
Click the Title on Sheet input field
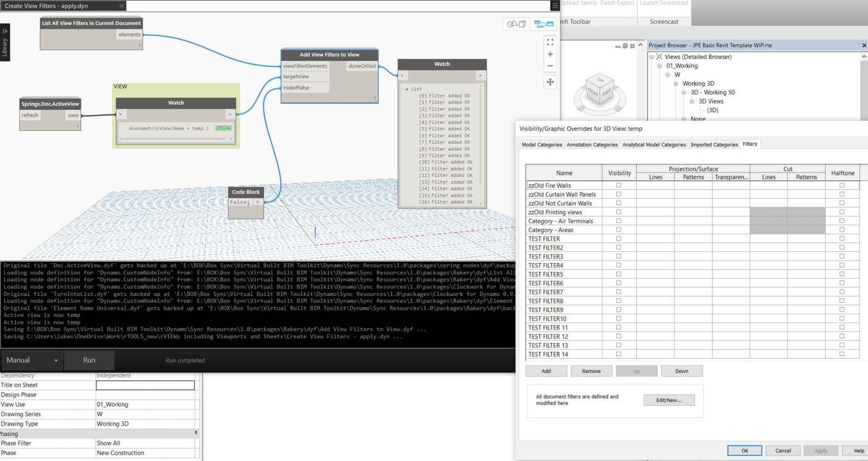[x=145, y=385]
